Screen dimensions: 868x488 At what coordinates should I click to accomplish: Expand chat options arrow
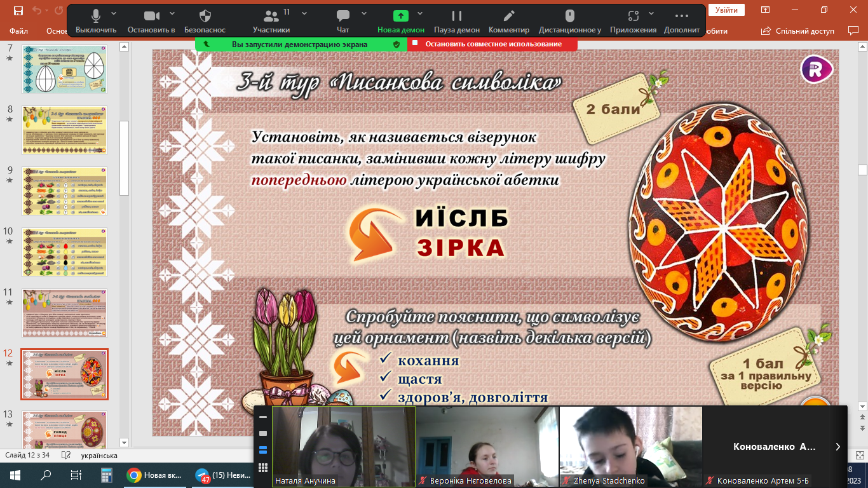pos(364,13)
